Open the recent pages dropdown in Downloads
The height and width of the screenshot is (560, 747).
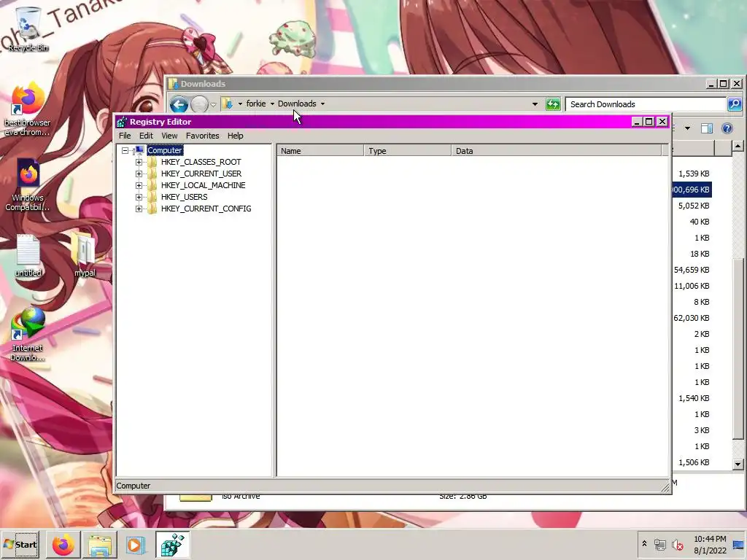point(214,105)
